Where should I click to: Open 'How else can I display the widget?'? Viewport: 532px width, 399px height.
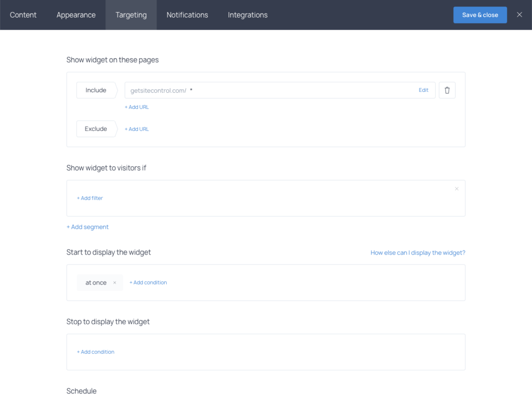tap(418, 252)
